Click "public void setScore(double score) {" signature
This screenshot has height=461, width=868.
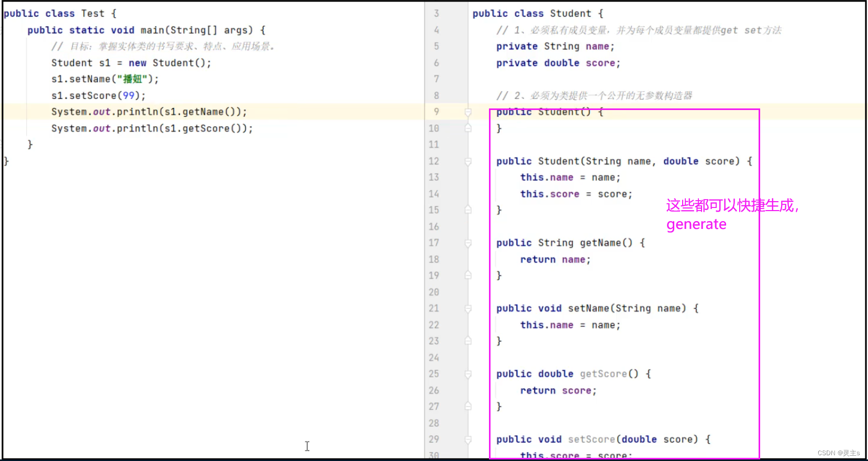603,440
